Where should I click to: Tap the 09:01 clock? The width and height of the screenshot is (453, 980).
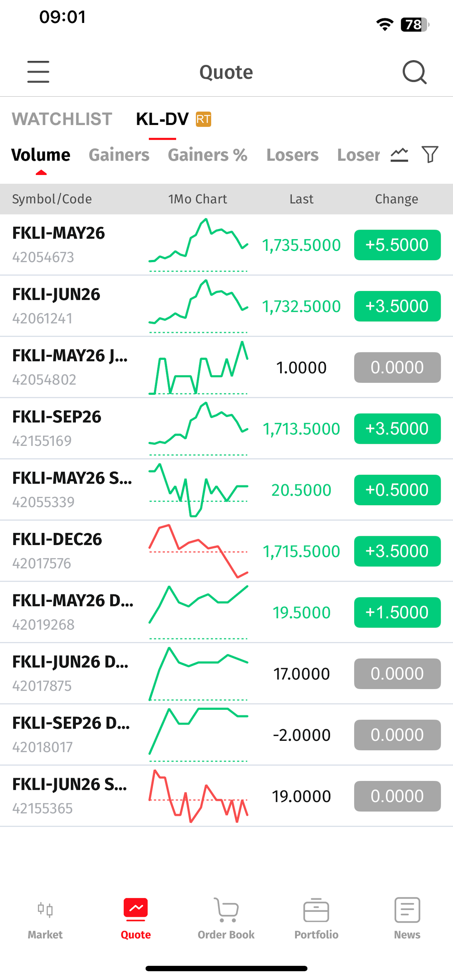coord(62,17)
